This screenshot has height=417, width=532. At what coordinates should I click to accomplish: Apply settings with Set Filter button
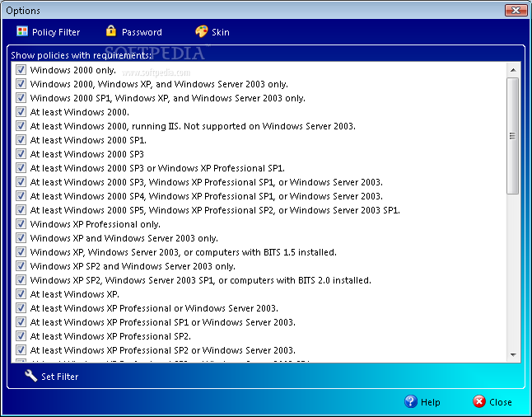[52, 377]
